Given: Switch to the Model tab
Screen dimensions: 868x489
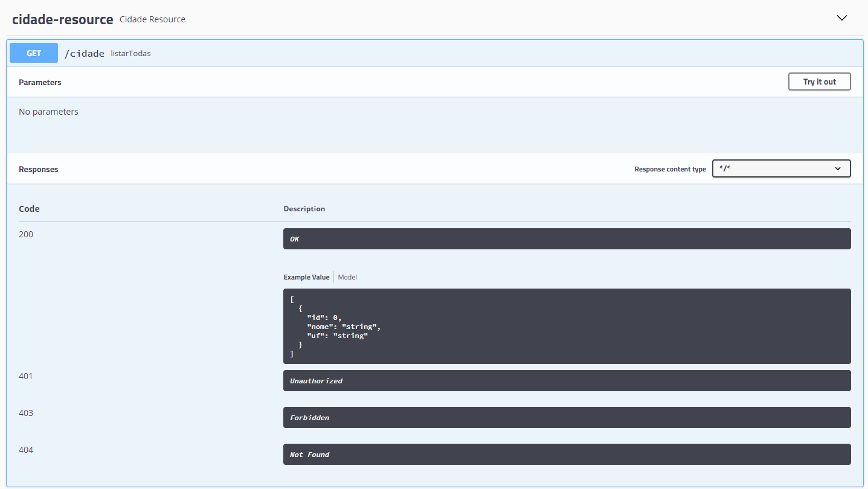Looking at the screenshot, I should click(347, 276).
